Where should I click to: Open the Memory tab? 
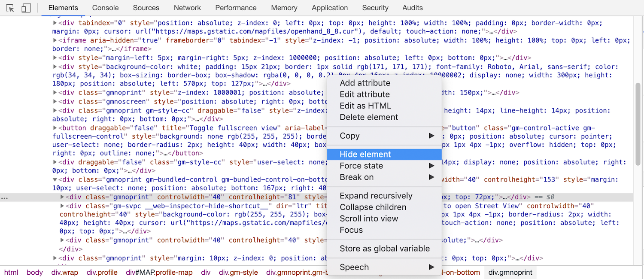click(284, 8)
